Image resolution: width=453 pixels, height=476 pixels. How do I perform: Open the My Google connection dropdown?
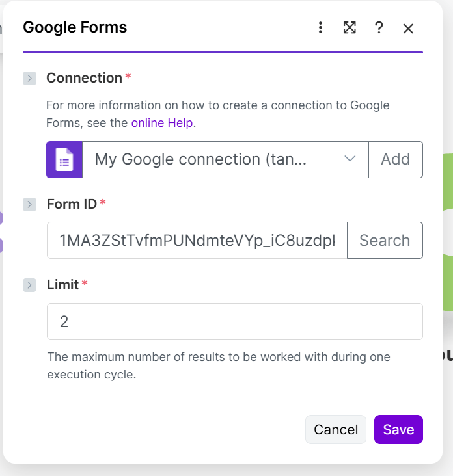click(x=225, y=160)
